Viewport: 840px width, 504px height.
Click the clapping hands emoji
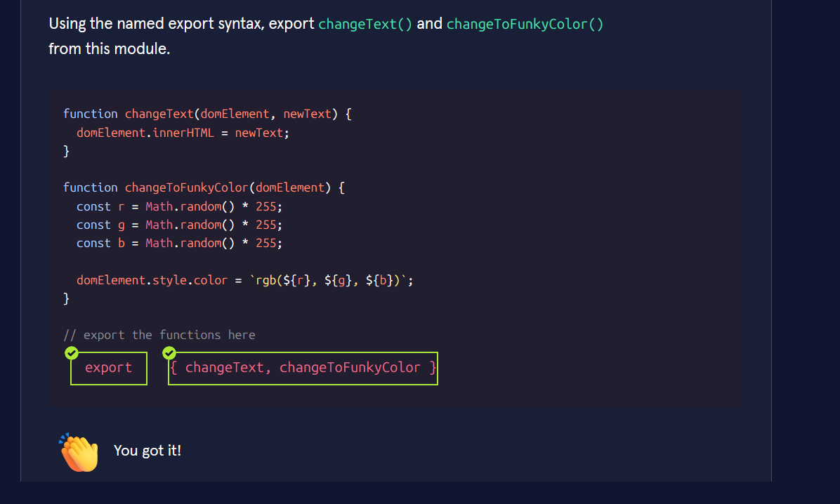(79, 451)
